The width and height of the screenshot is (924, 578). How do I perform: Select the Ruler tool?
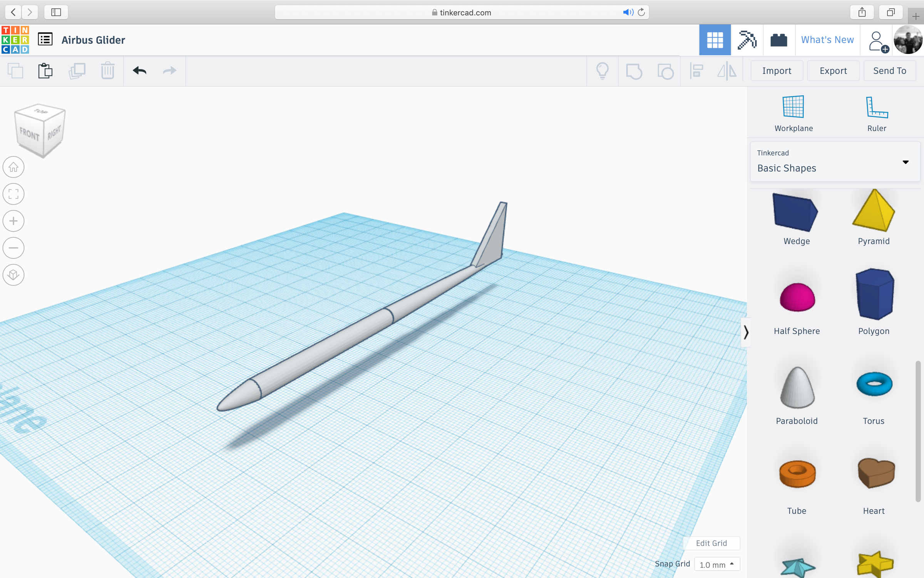pos(876,113)
